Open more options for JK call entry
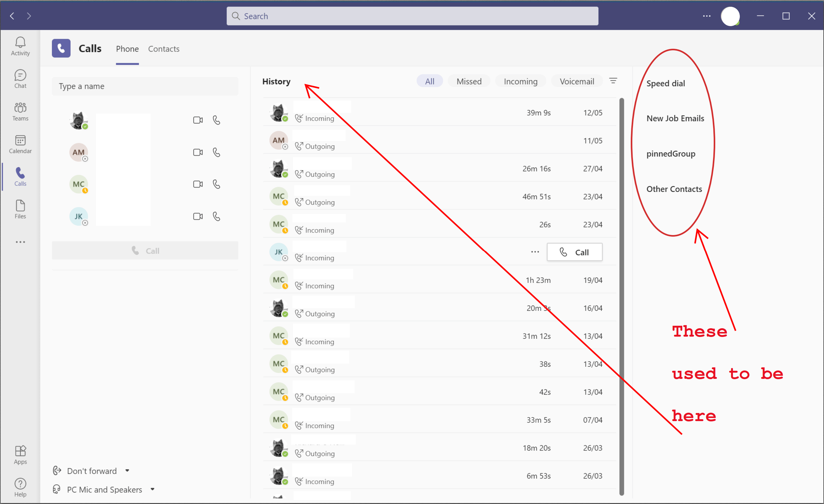 click(535, 252)
